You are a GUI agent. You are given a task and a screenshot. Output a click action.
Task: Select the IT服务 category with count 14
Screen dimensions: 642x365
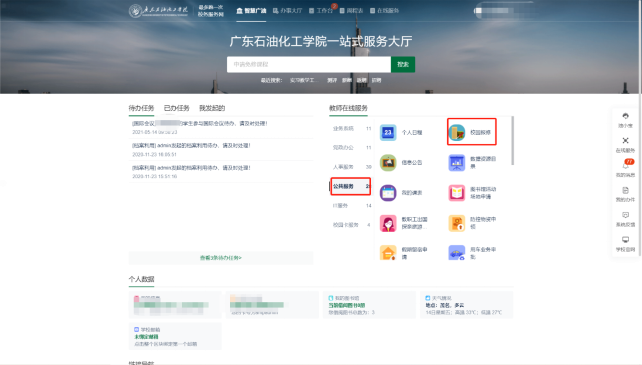[x=351, y=206]
